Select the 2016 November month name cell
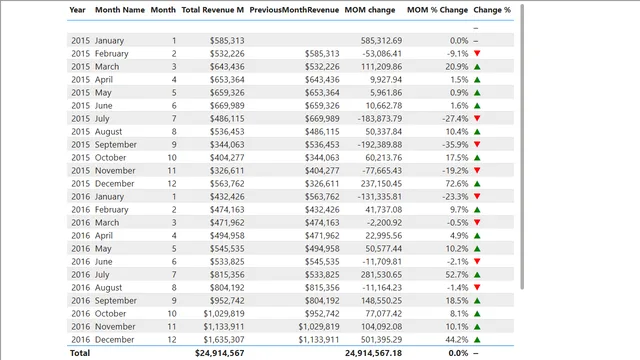Image resolution: width=640 pixels, height=360 pixels. click(x=115, y=327)
